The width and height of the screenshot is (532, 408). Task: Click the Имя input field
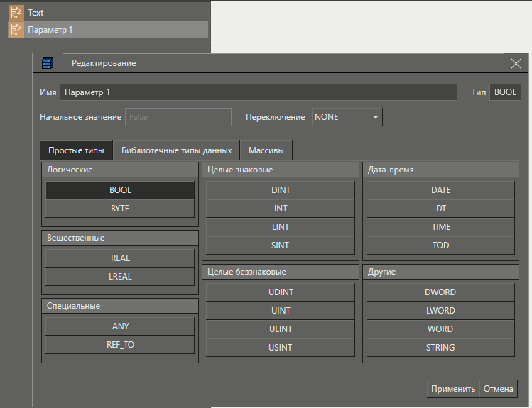(258, 92)
